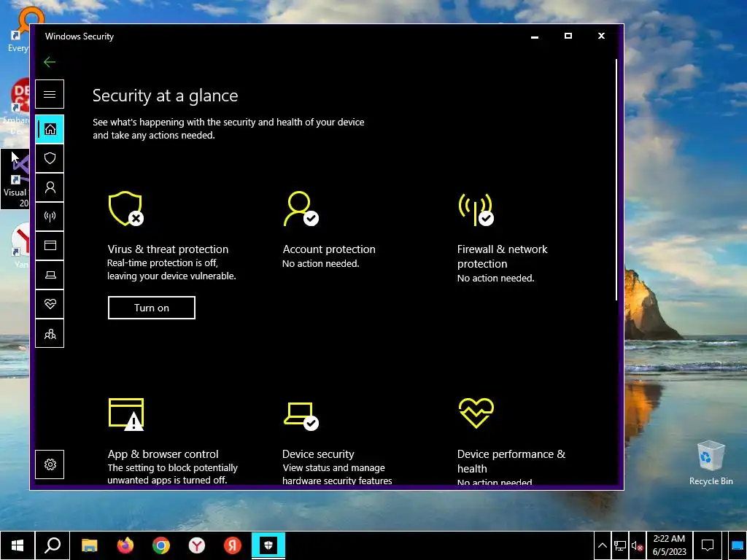Open Virus & threat protection heading
Screen dimensions: 747x560
[168, 249]
